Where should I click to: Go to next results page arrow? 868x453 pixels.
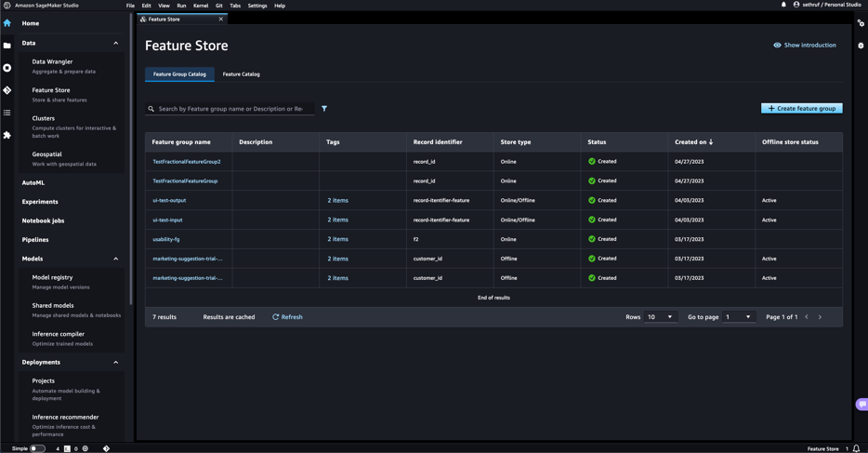[820, 317]
